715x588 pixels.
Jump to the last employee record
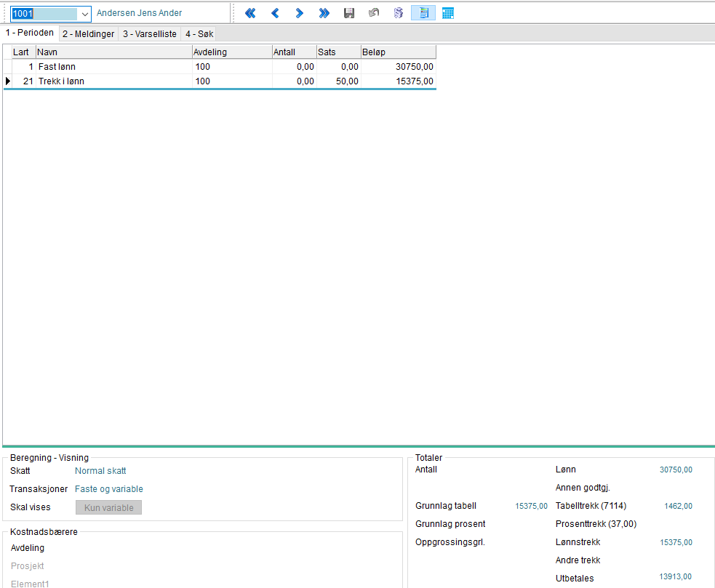324,13
